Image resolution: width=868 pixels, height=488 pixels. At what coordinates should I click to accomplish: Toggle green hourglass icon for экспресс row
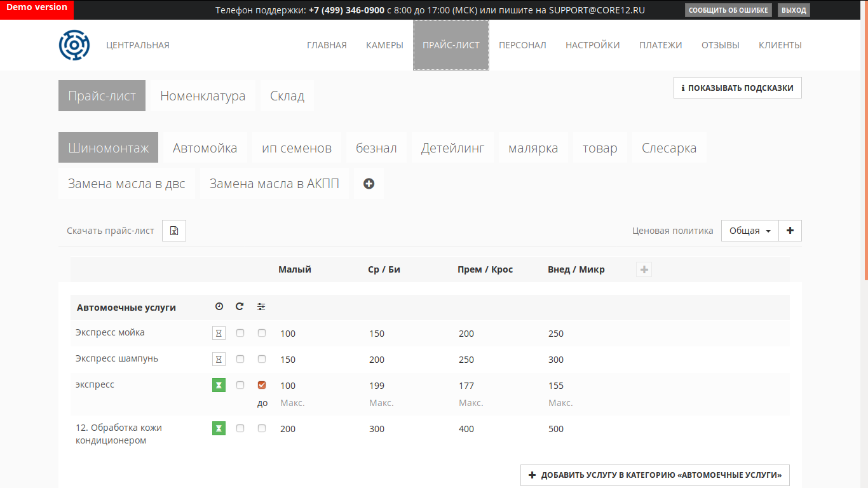pyautogui.click(x=219, y=385)
